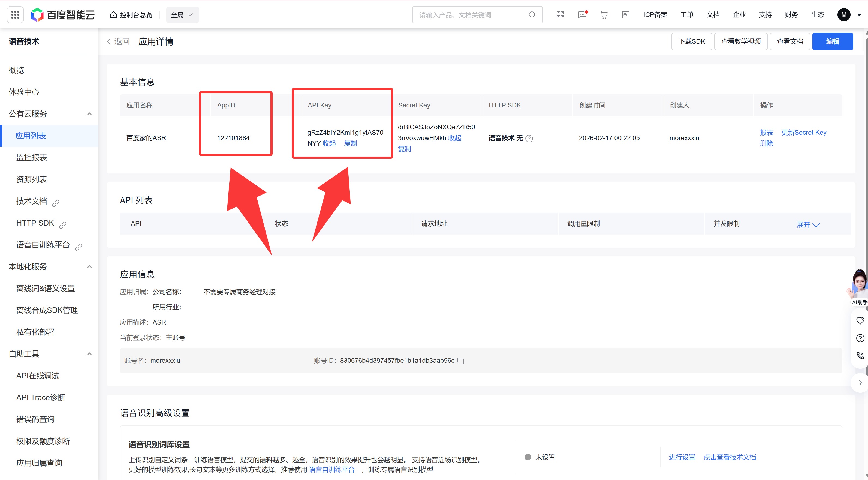Image resolution: width=868 pixels, height=480 pixels.
Task: Click the shopping cart icon
Action: click(604, 15)
